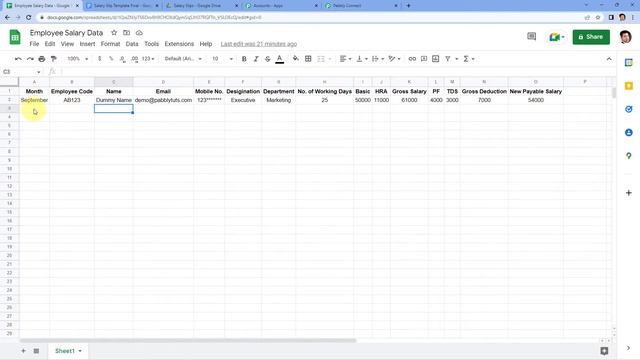Open the Google Sheets home icon
Screen dimensions: 640x360
point(15,37)
